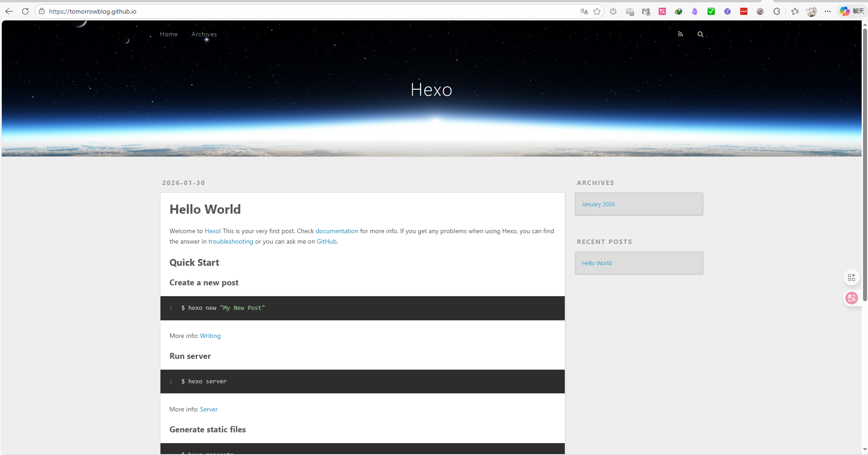Click the Hexo site title
This screenshot has width=868, height=455.
coord(432,90)
